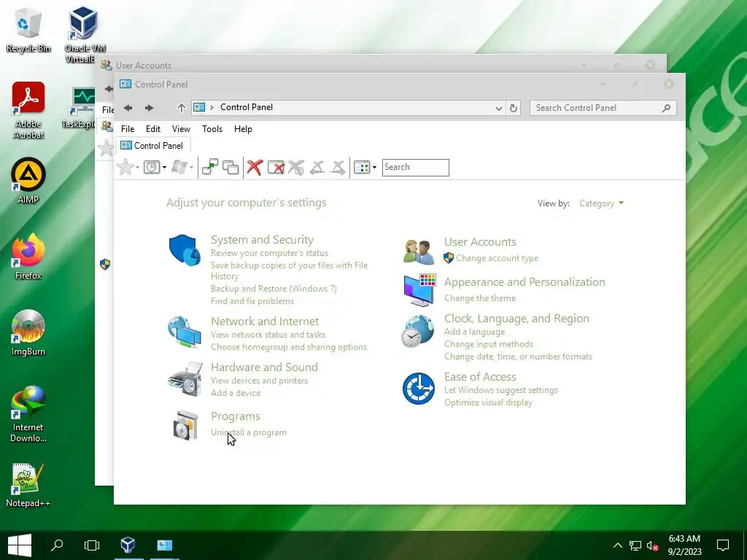Open the history clock toolbar icon
The image size is (747, 560).
click(152, 167)
